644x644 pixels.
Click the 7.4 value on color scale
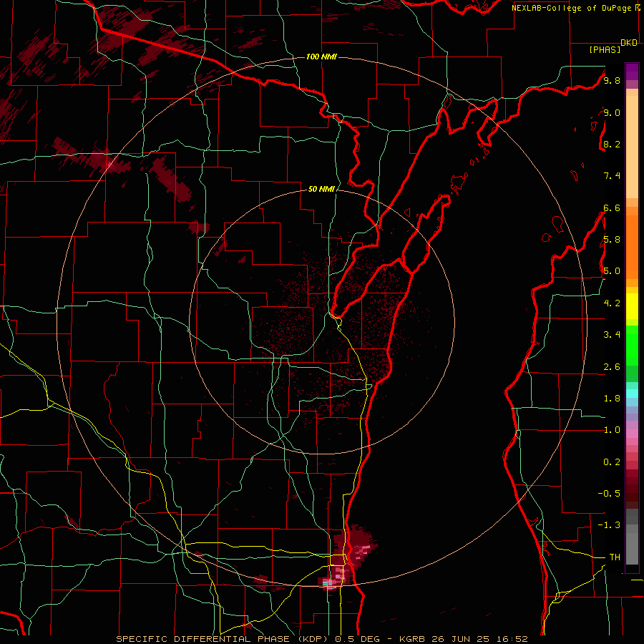[612, 176]
